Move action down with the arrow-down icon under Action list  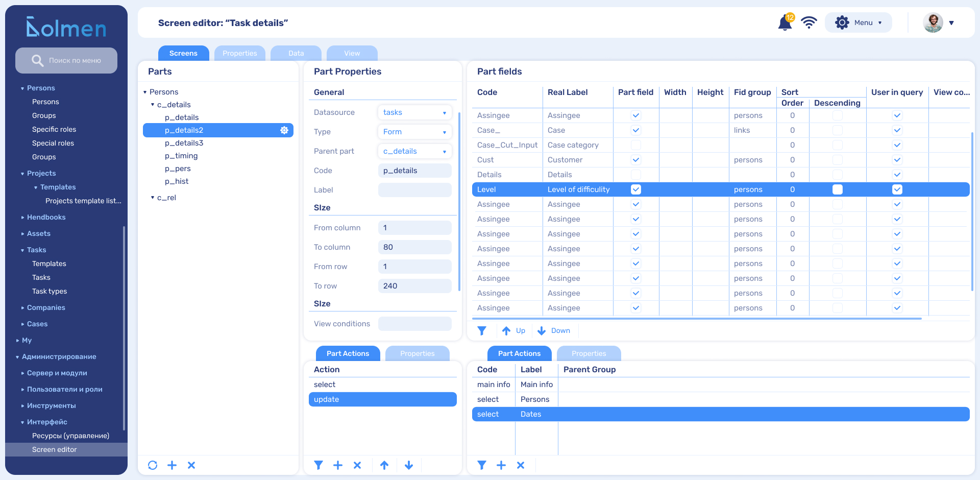(x=409, y=465)
